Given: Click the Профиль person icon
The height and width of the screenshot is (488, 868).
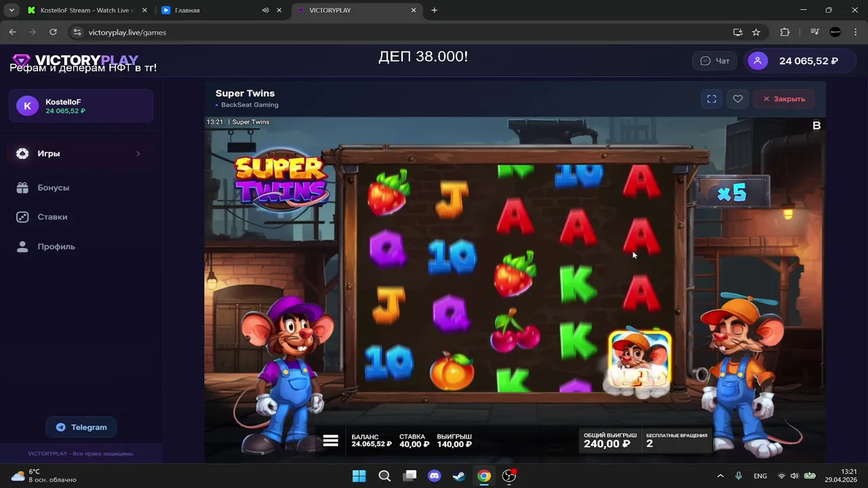Looking at the screenshot, I should point(22,247).
